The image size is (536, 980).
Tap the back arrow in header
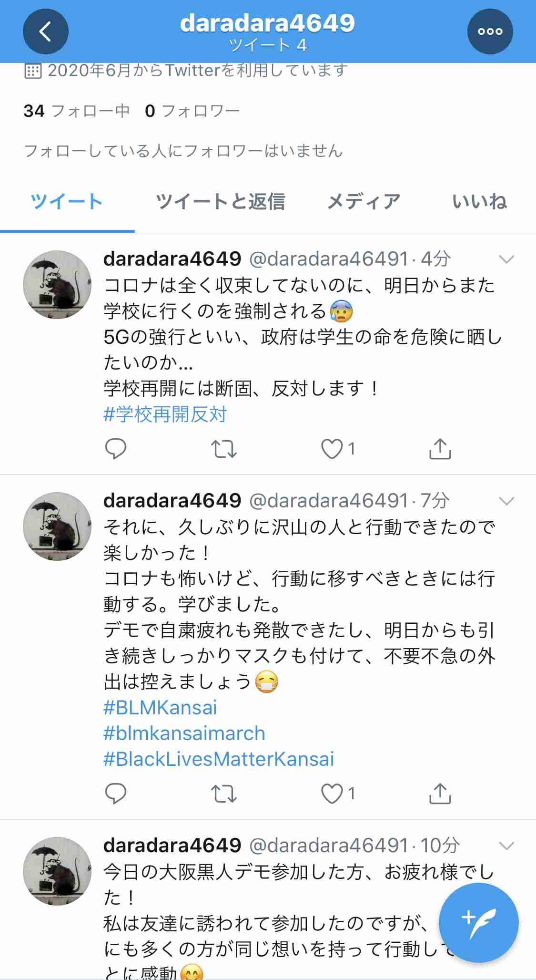[x=45, y=31]
